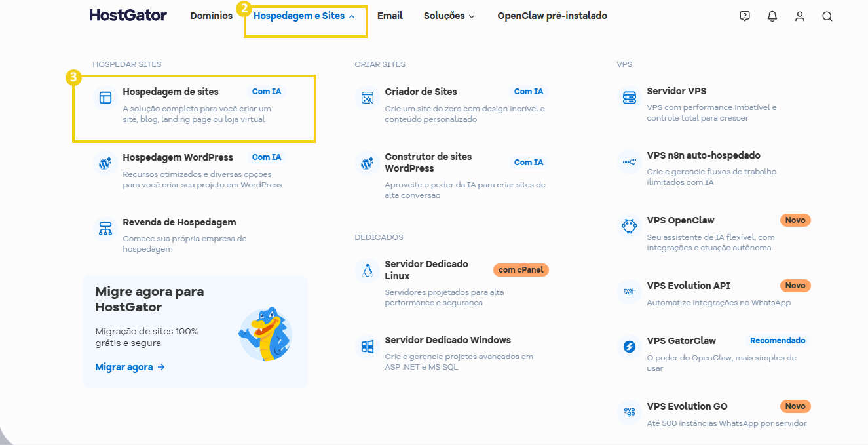This screenshot has height=445, width=868.
Task: Click the Revenda de Hospedagem network icon
Action: tap(105, 228)
